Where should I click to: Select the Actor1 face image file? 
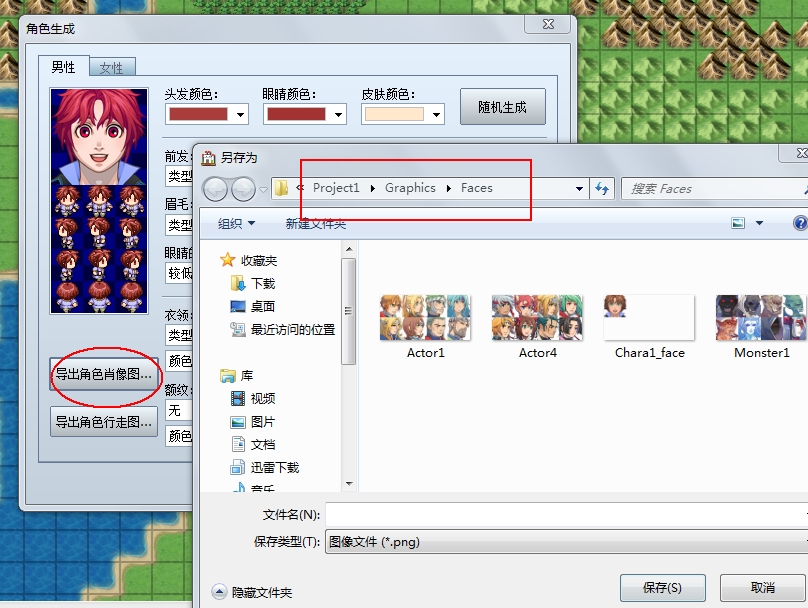pos(425,327)
